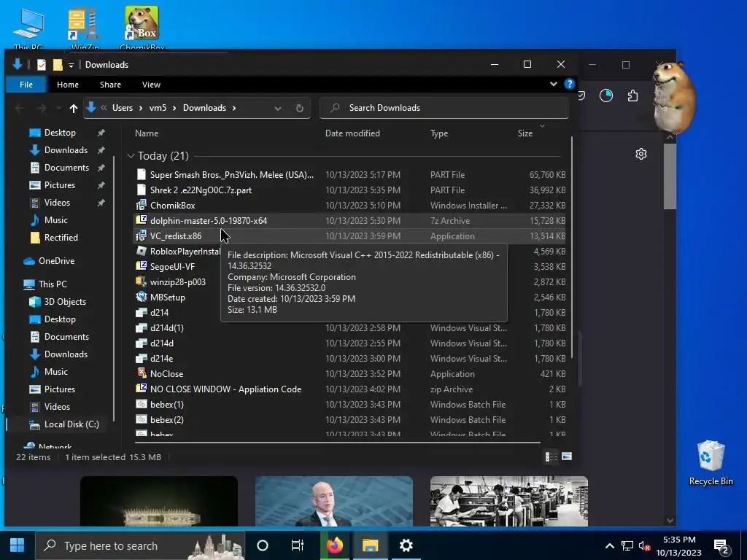Select the ChomikBox installer file icon

(x=141, y=205)
